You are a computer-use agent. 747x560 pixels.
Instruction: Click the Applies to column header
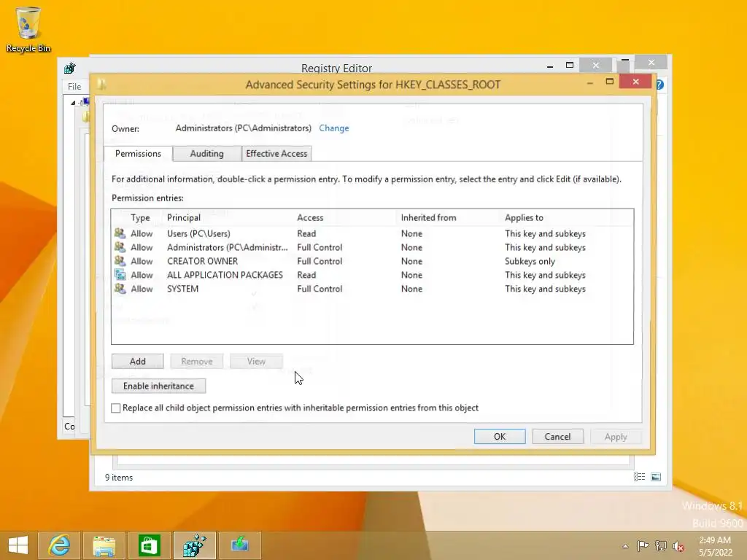click(524, 217)
